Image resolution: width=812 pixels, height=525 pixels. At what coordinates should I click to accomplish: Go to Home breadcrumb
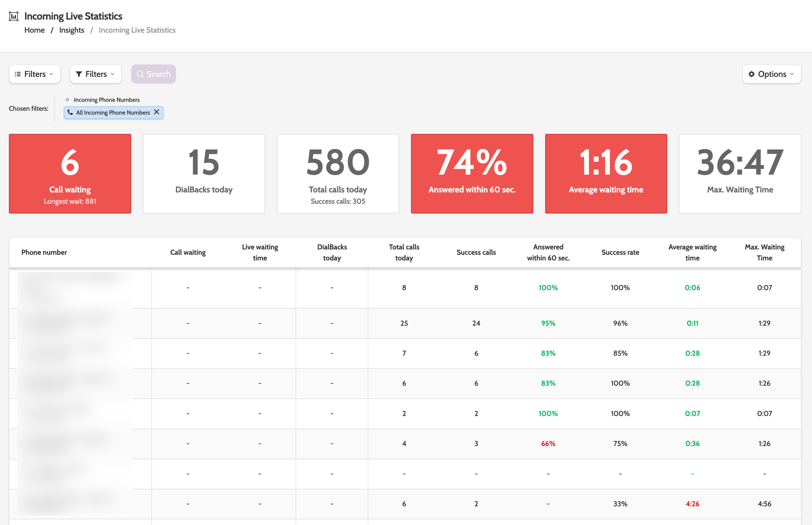click(34, 30)
